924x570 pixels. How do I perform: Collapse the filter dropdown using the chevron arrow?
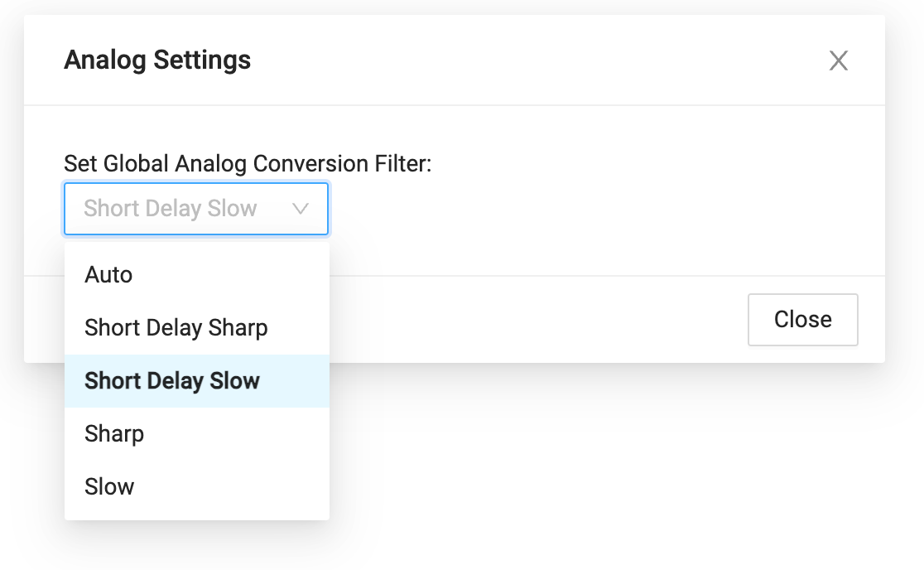click(x=301, y=209)
